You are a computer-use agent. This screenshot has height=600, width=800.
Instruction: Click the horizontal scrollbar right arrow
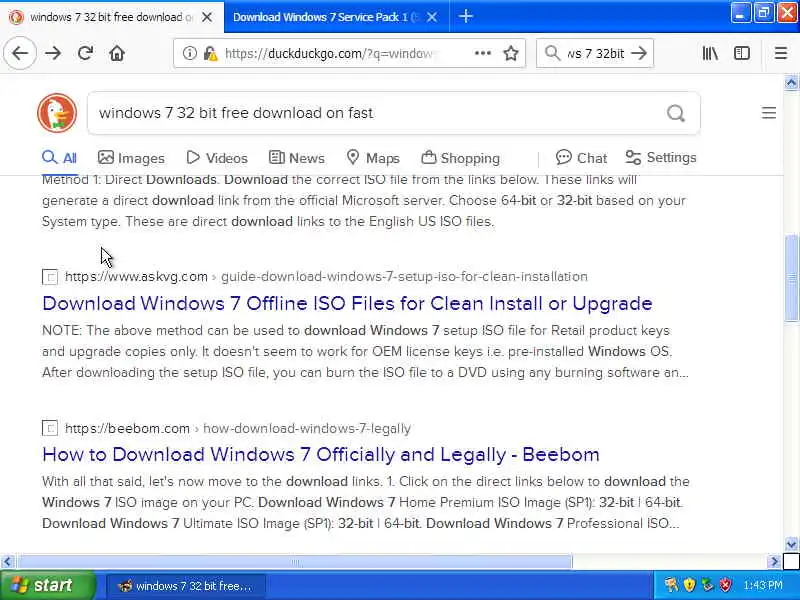tap(774, 562)
